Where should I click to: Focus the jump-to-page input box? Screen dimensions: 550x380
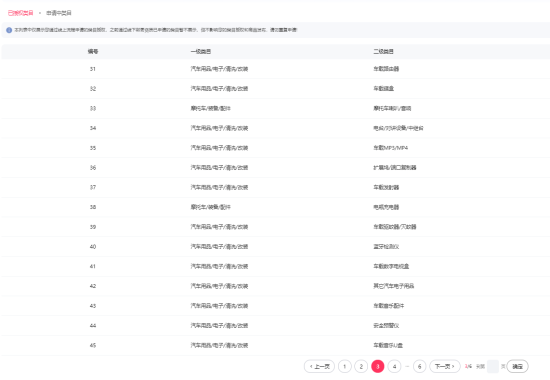[493, 366]
